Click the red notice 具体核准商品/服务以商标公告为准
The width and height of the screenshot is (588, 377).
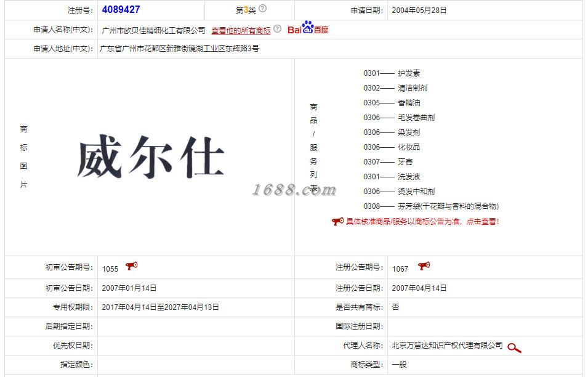click(422, 222)
